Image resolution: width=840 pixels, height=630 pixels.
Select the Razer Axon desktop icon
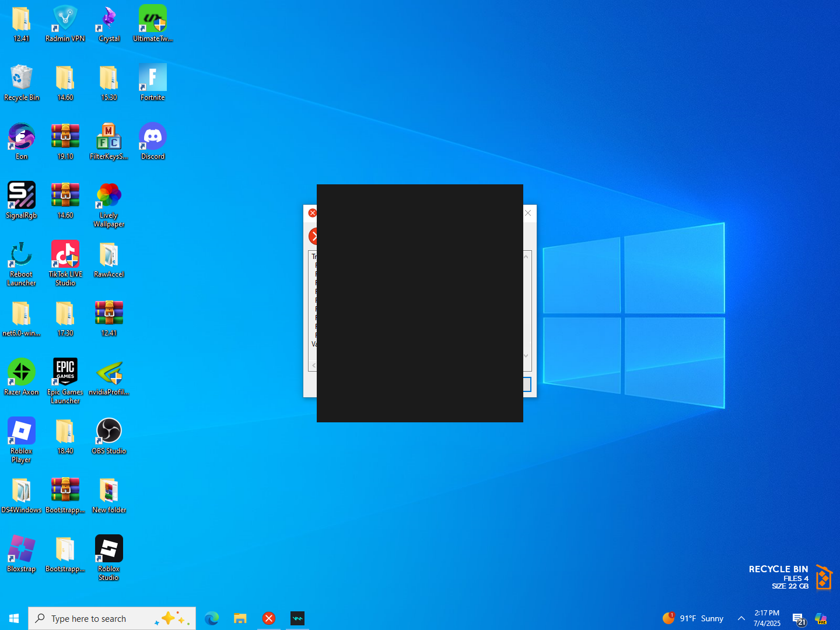coord(22,374)
